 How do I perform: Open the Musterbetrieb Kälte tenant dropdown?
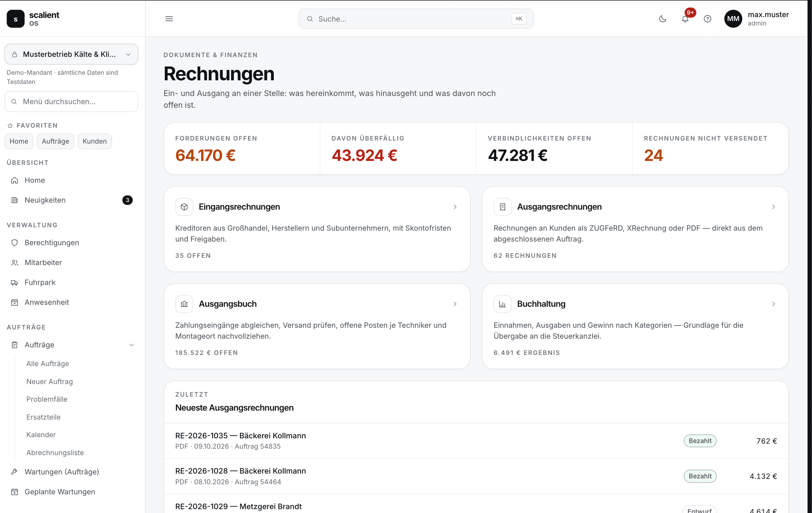(71, 54)
